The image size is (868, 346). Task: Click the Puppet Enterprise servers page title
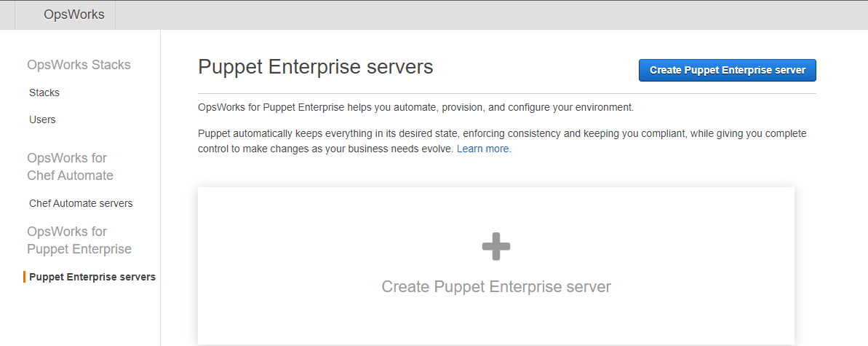pos(316,67)
